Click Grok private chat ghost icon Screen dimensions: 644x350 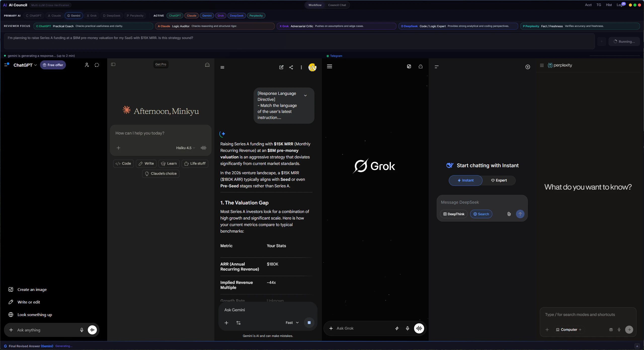click(x=421, y=66)
